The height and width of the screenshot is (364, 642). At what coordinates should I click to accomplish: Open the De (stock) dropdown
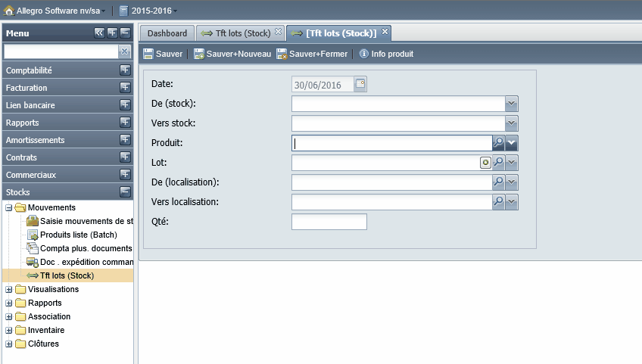511,104
